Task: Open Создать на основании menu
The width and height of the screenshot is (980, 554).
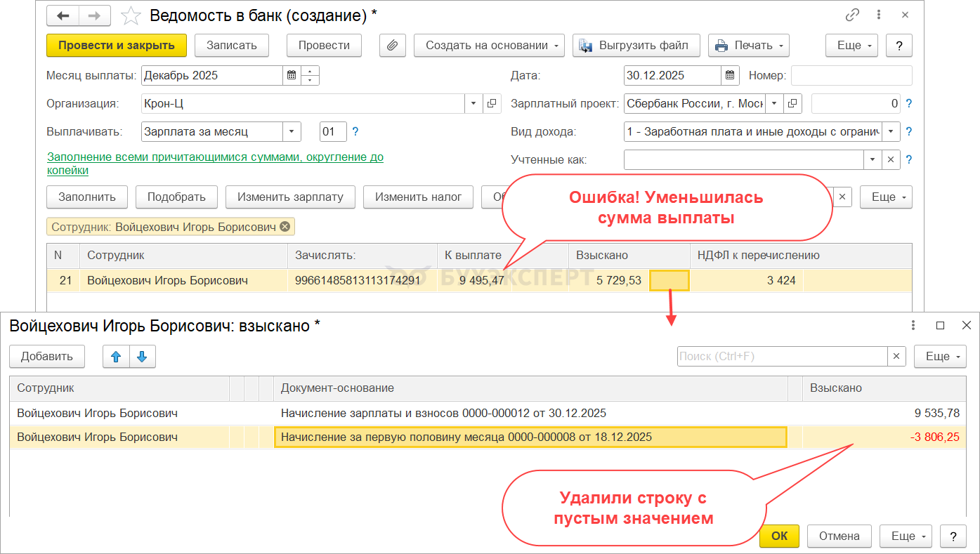Action: pos(489,45)
